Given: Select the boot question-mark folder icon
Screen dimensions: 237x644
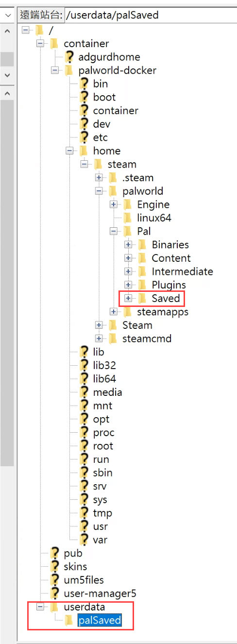Looking at the screenshot, I should (x=85, y=97).
